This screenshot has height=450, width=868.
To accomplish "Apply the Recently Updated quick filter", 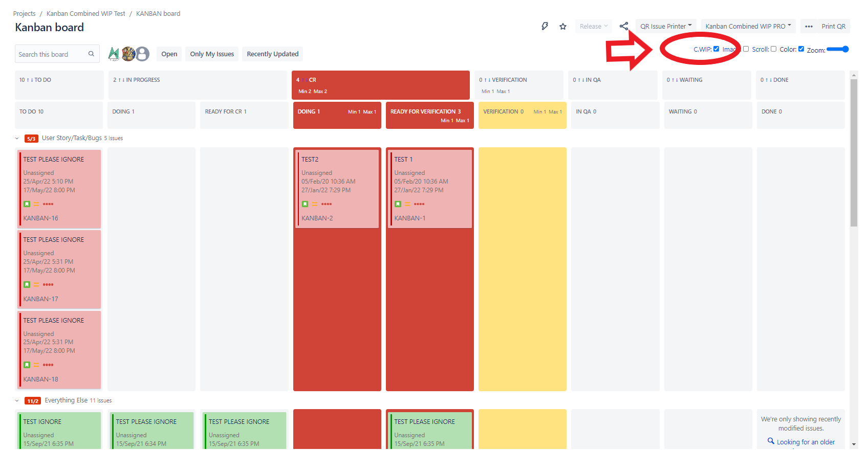I will (x=272, y=54).
